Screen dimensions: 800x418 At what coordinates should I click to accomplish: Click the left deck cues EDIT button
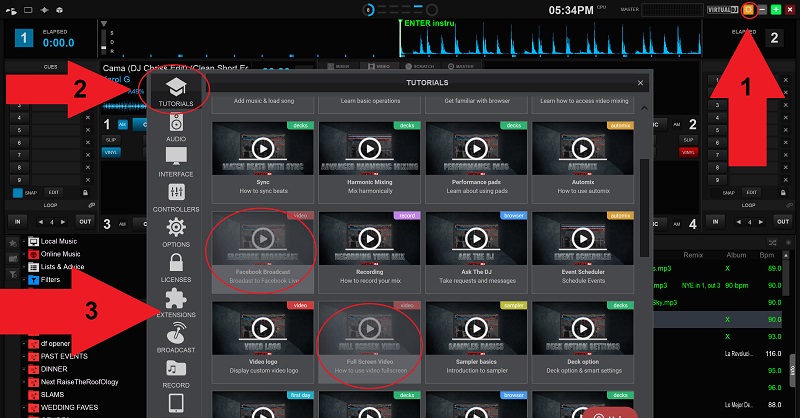[x=54, y=192]
